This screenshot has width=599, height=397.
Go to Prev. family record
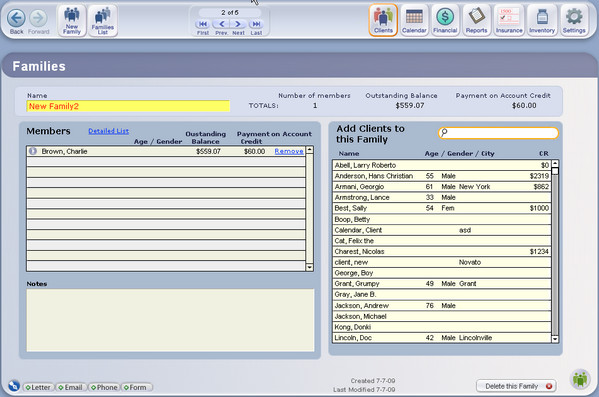tap(221, 24)
